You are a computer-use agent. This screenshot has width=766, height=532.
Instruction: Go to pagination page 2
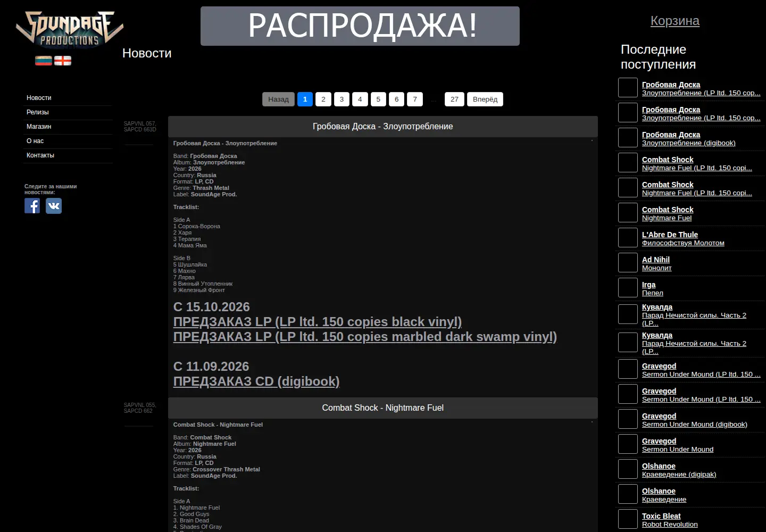point(323,99)
